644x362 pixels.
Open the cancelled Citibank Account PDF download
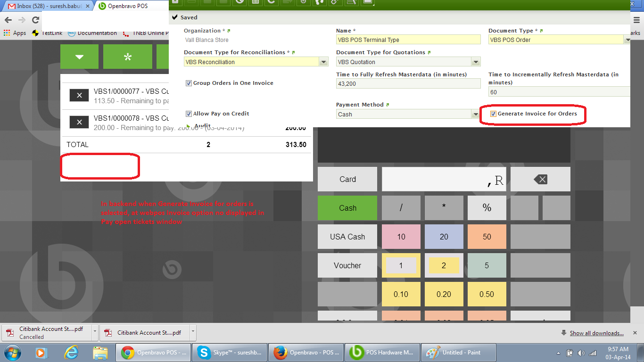[x=46, y=332]
